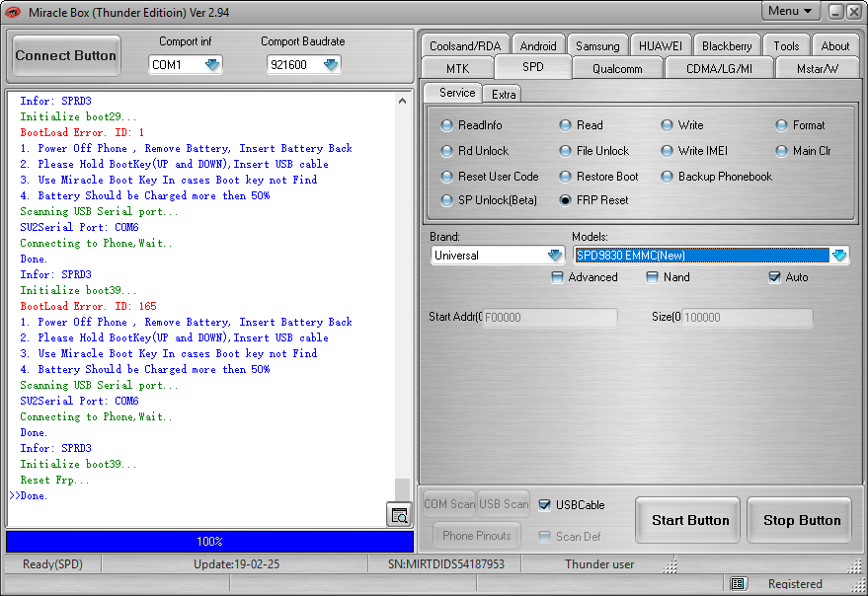This screenshot has height=596, width=868.
Task: Switch to the Android tab
Action: click(x=538, y=46)
